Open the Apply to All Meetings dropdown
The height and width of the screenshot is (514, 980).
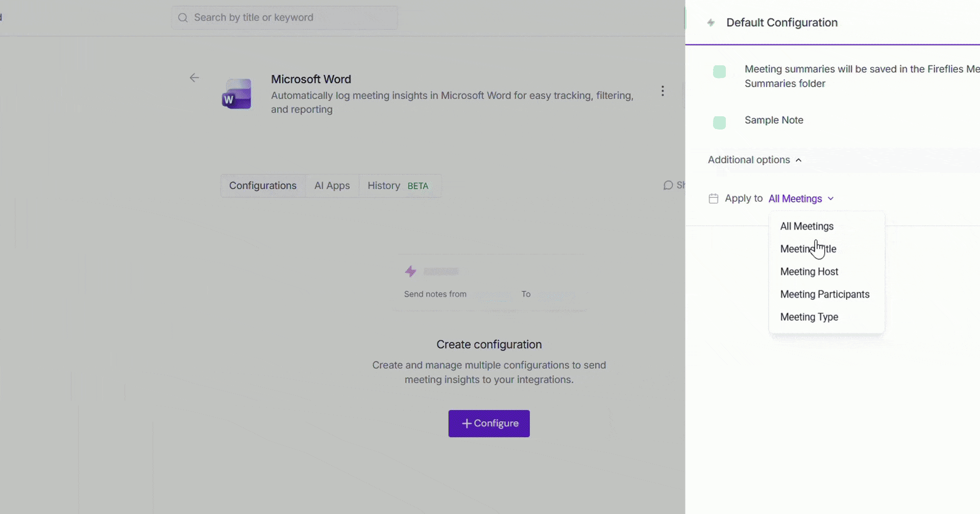point(801,198)
